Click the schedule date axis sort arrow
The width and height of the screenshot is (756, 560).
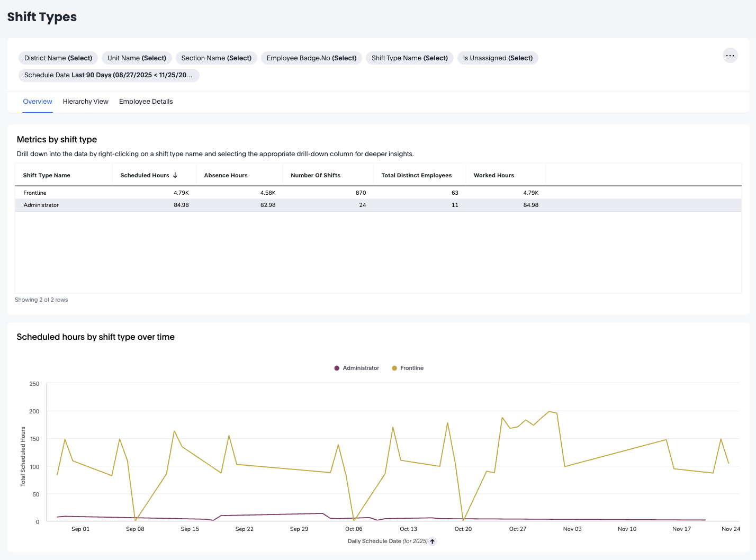[x=433, y=541]
